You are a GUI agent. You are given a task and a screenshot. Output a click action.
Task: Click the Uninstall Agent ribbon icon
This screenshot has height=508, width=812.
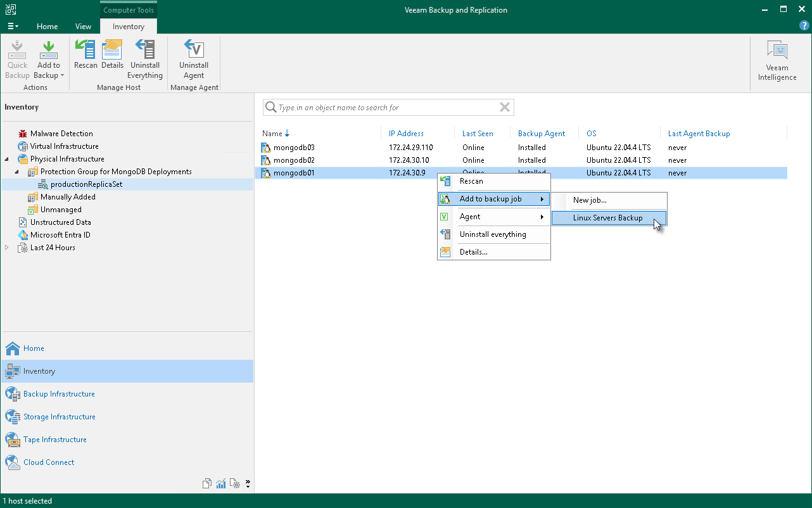(194, 60)
